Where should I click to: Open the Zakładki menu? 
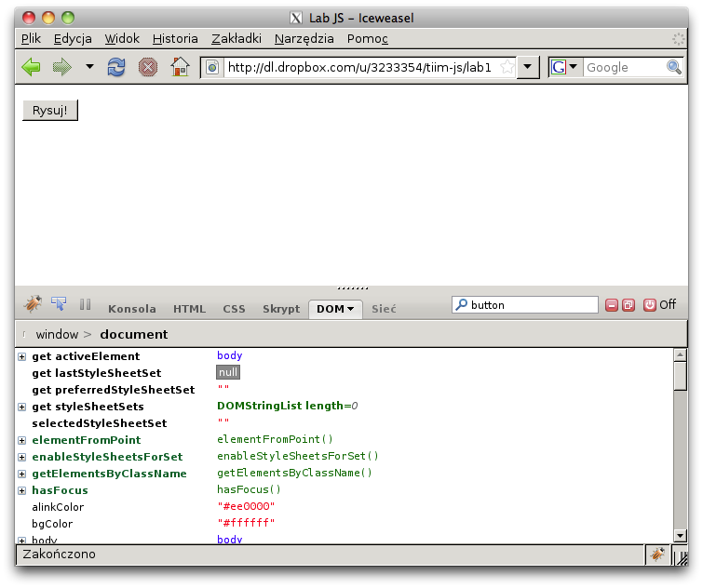coord(237,38)
